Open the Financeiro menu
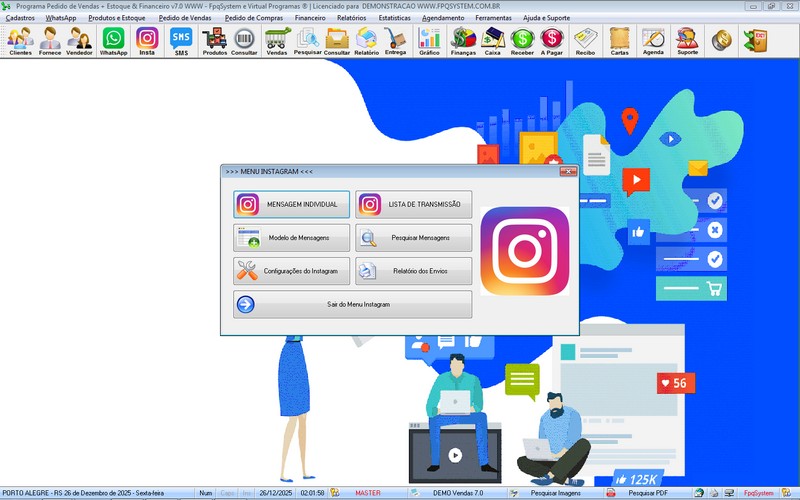 click(x=309, y=18)
